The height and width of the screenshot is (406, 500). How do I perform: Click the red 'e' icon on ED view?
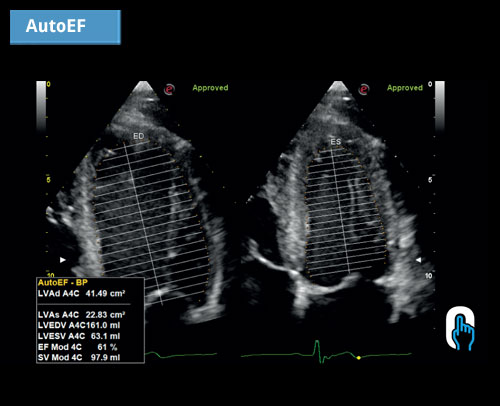click(170, 89)
